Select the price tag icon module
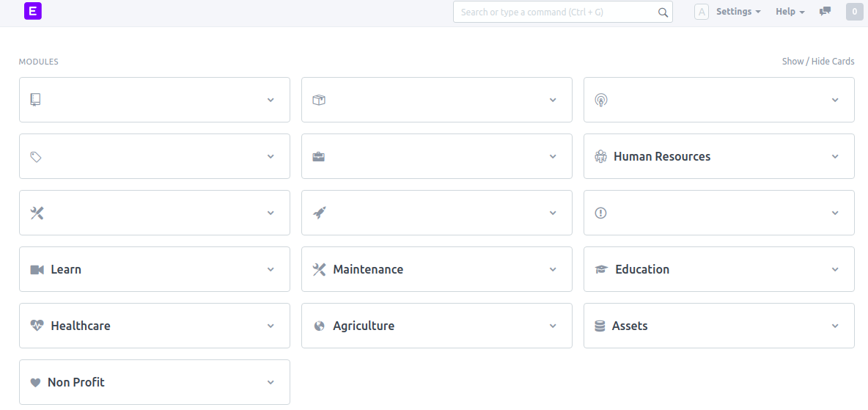This screenshot has height=410, width=868. (155, 156)
